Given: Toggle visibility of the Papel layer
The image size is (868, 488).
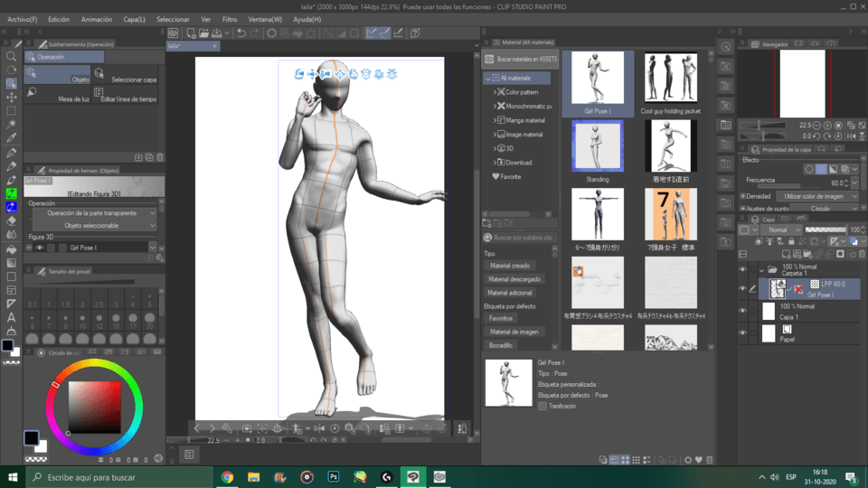Looking at the screenshot, I should click(742, 333).
